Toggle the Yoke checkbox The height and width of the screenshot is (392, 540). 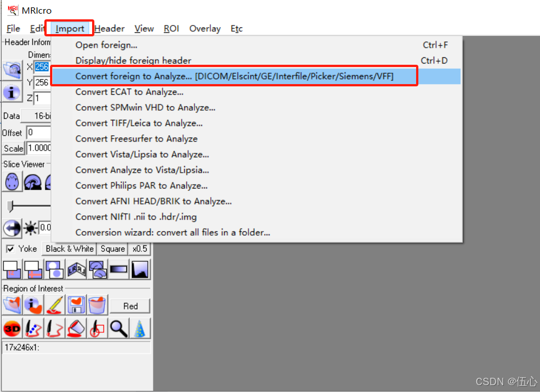(x=10, y=249)
